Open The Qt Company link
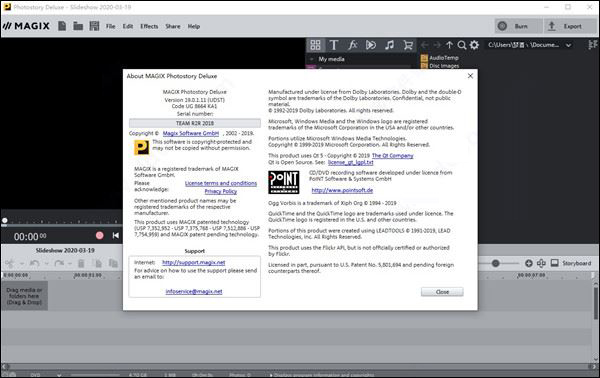Screen dimensions: 600x378 coord(393,156)
